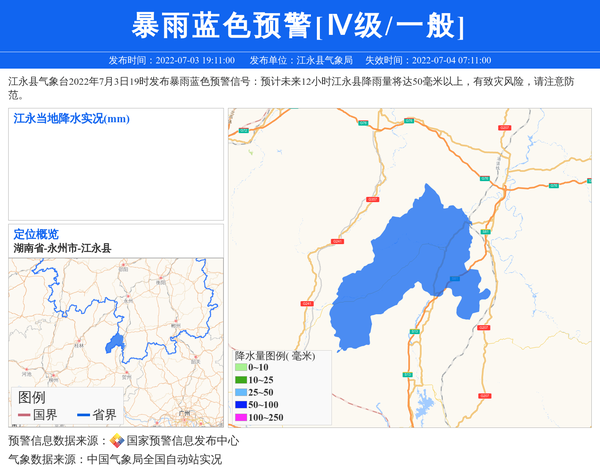Click the 暴雨蓝色预警 title banner

[299, 24]
